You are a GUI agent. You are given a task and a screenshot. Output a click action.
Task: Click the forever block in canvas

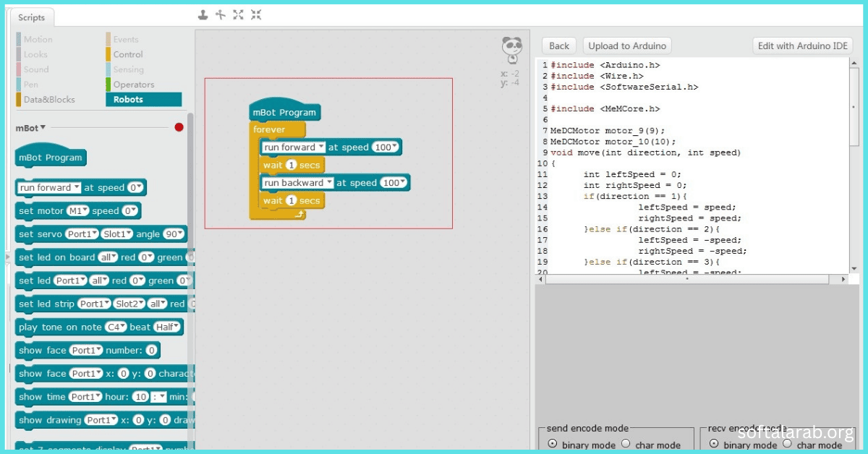278,129
